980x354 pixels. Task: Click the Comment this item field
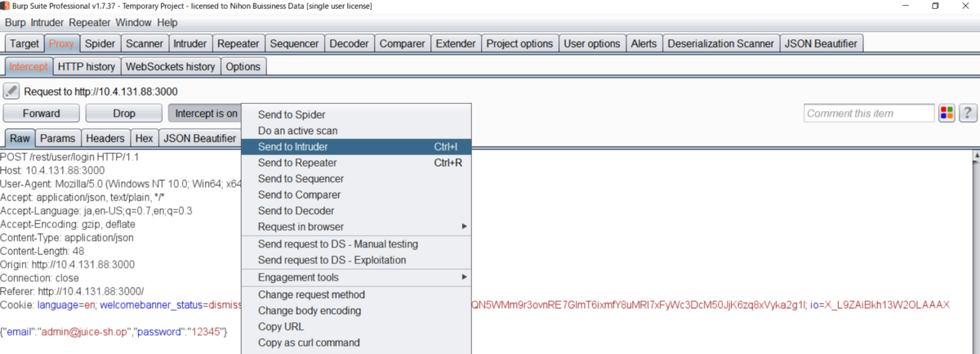tap(869, 114)
